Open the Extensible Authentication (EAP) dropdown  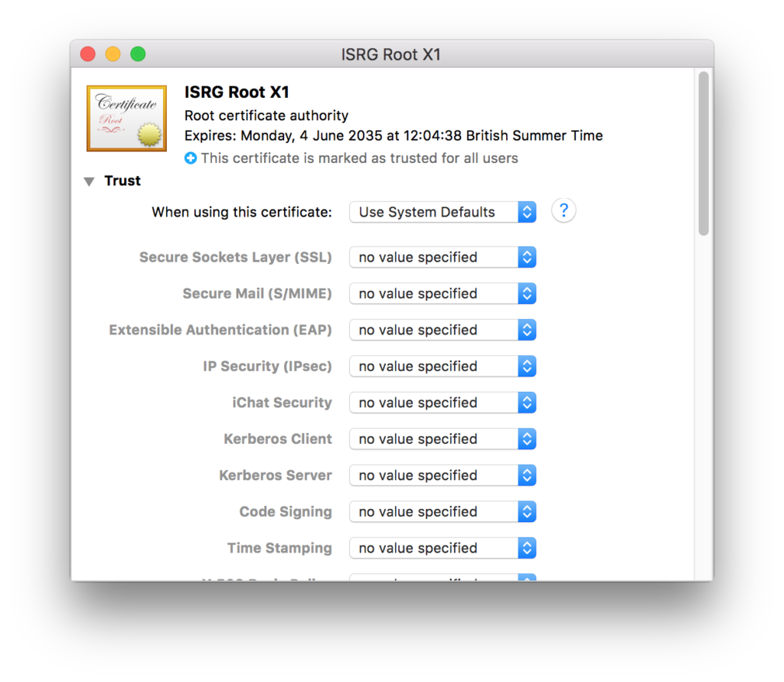443,330
